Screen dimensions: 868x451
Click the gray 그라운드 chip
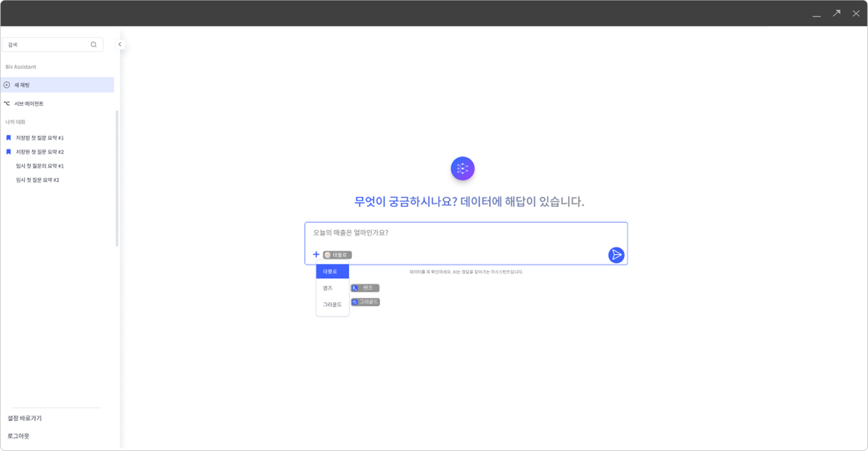[x=365, y=302]
